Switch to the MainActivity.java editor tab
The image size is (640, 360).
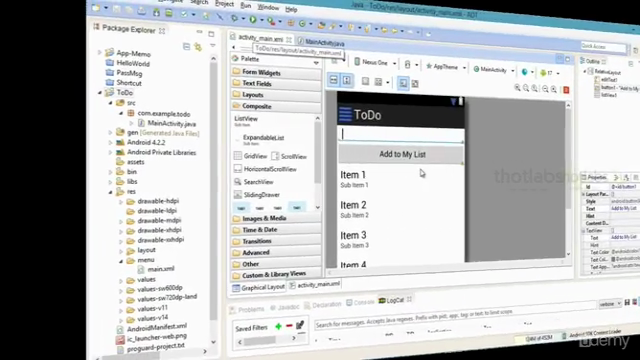[x=321, y=42]
